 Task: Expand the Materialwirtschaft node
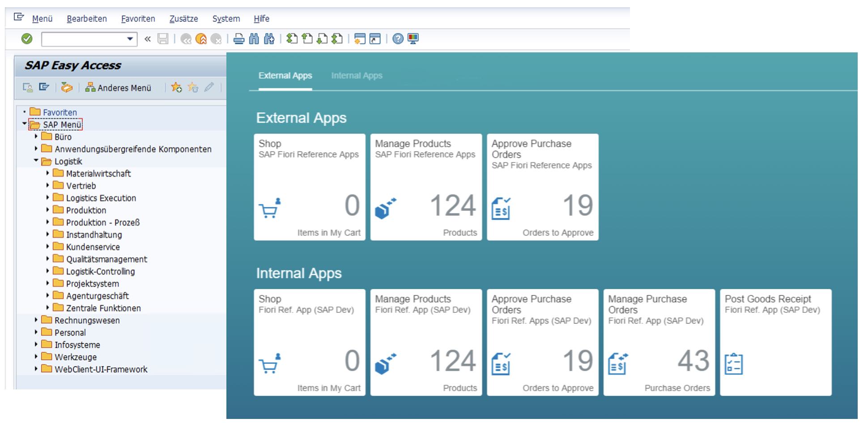tap(48, 173)
